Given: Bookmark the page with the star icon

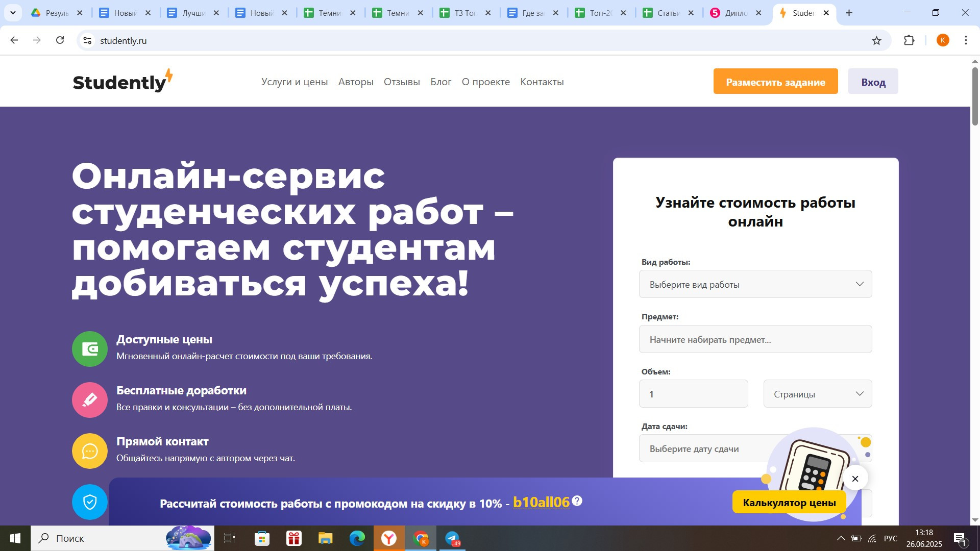Looking at the screenshot, I should tap(876, 41).
